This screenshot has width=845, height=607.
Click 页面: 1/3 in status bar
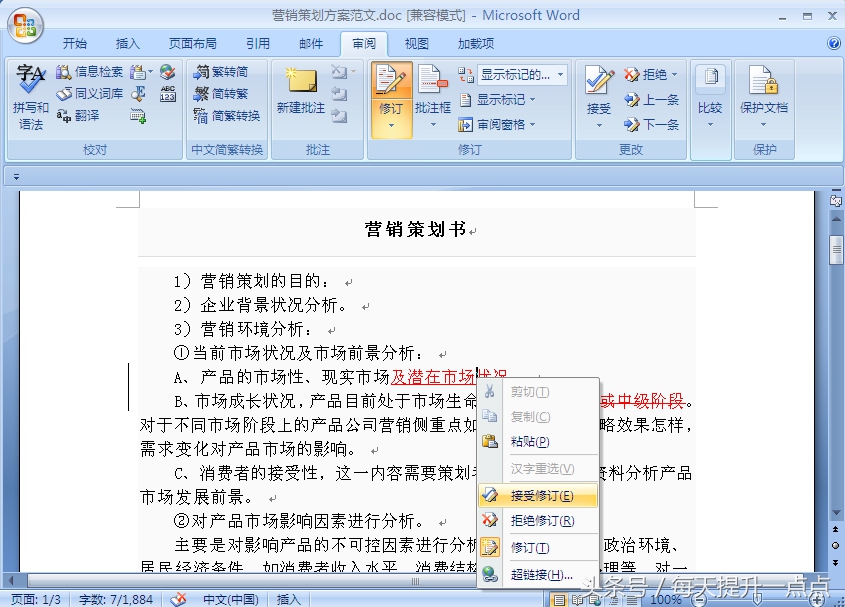click(x=36, y=599)
